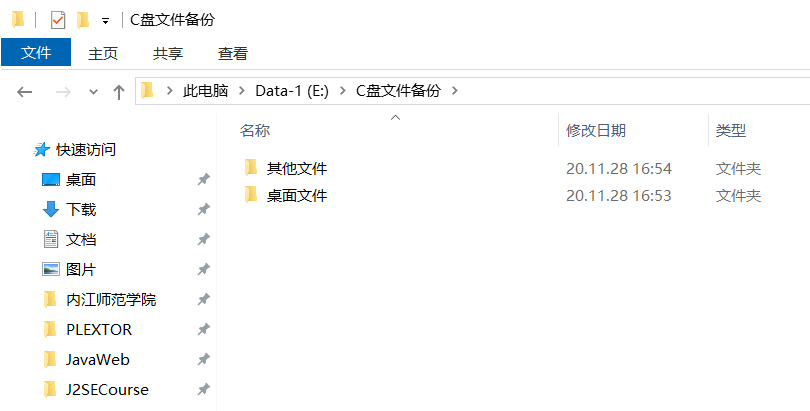The image size is (810, 411).
Task: Click the New Folder icon in quick access toolbar
Action: click(83, 21)
